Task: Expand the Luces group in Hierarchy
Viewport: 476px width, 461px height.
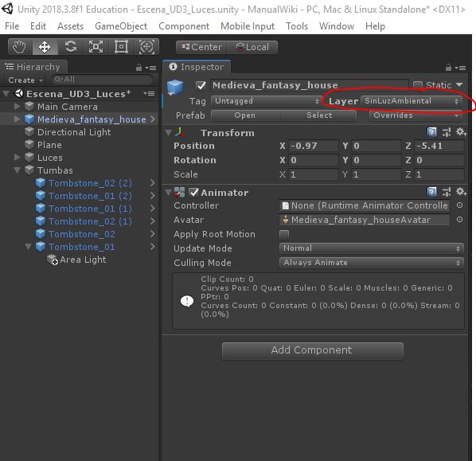Action: point(17,158)
